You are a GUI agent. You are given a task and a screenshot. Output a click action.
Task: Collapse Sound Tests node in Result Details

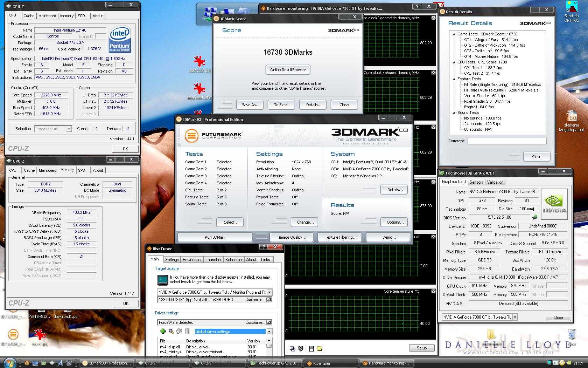pyautogui.click(x=454, y=113)
